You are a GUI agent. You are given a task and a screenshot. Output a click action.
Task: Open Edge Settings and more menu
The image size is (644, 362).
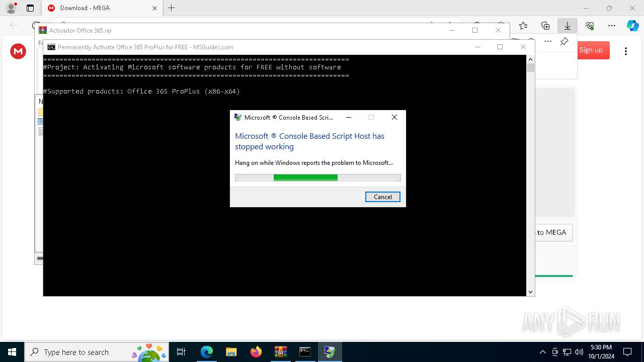point(612,26)
